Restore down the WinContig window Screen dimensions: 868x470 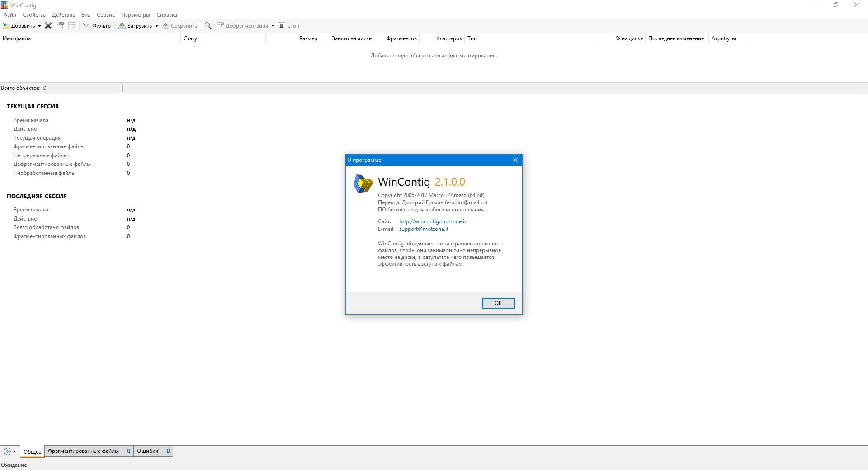point(836,5)
